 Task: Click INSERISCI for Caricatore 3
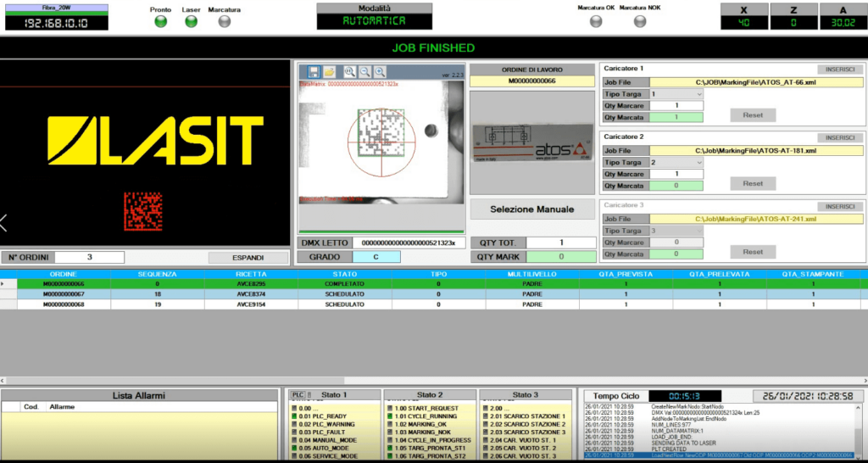pos(840,207)
